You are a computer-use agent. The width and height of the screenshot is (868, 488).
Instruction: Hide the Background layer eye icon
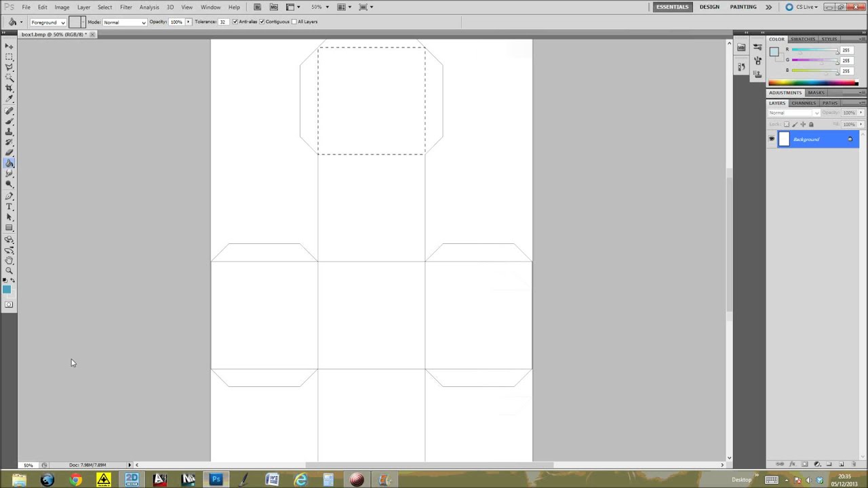pos(771,139)
